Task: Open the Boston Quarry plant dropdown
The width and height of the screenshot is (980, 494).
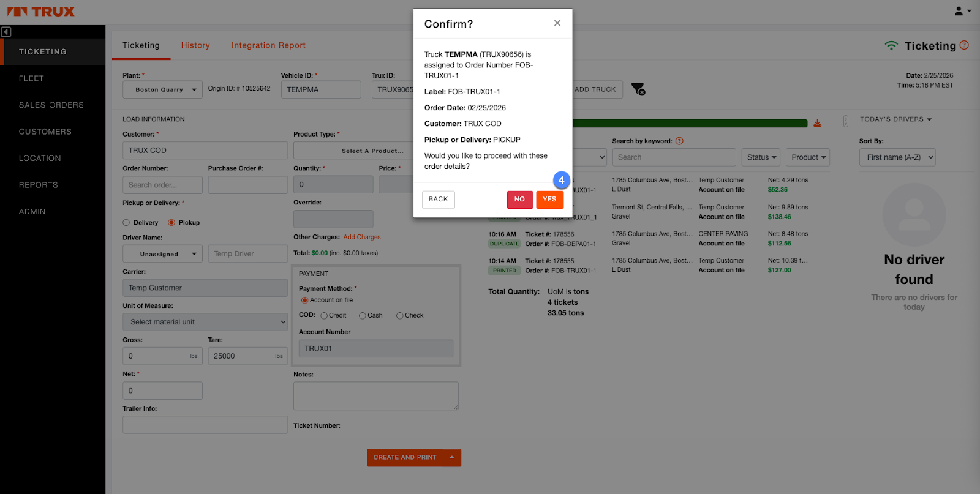Action: click(162, 90)
